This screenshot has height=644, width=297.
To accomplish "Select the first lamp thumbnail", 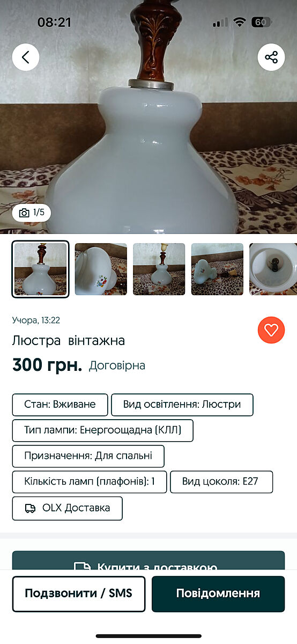I will tap(40, 269).
